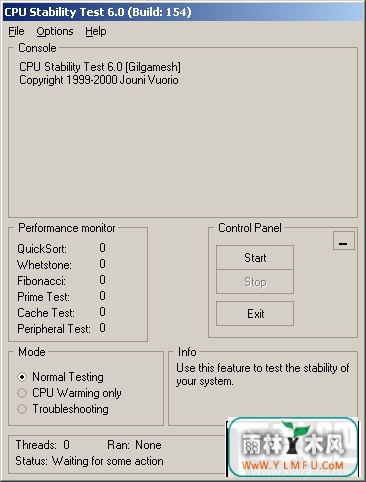Click the Prime Test label
This screenshot has width=366, height=482.
click(x=44, y=297)
